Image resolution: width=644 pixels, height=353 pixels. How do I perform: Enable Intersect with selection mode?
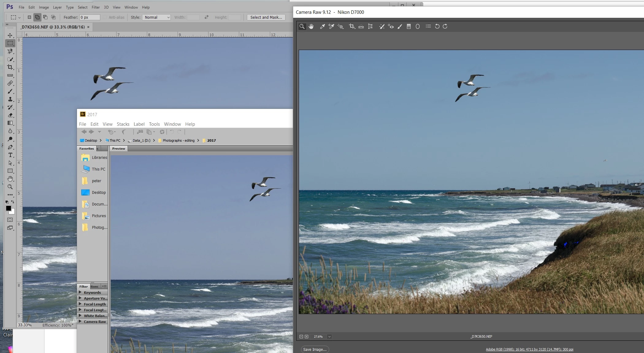[53, 17]
